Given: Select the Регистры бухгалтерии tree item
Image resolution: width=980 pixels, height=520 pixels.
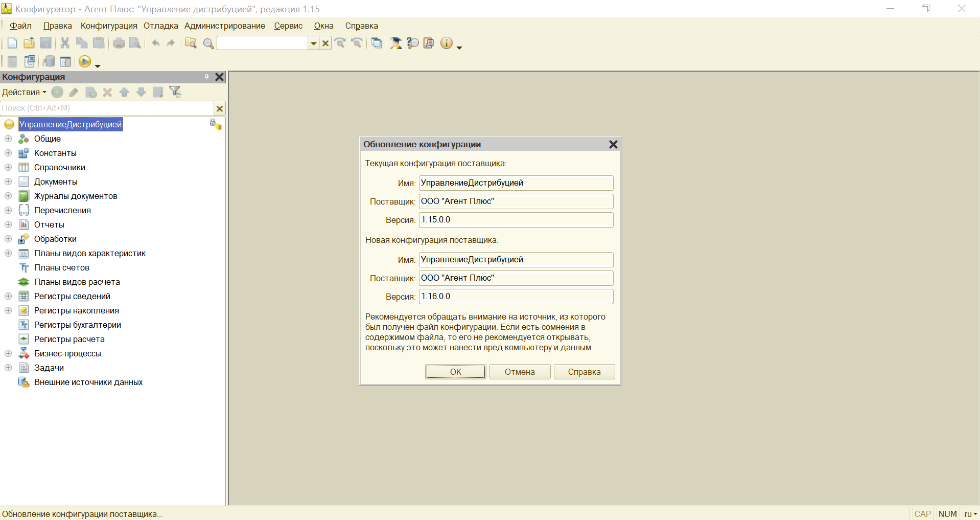Looking at the screenshot, I should [78, 325].
